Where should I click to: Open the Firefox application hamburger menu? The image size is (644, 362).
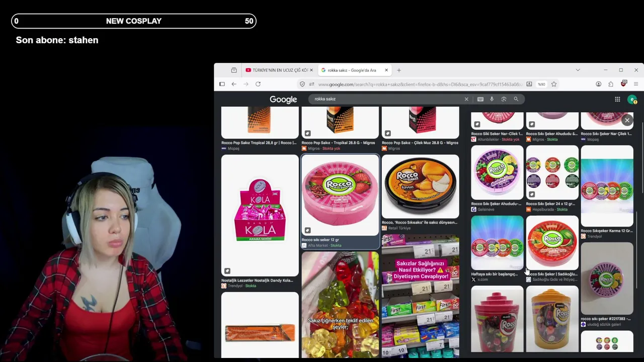pos(636,84)
